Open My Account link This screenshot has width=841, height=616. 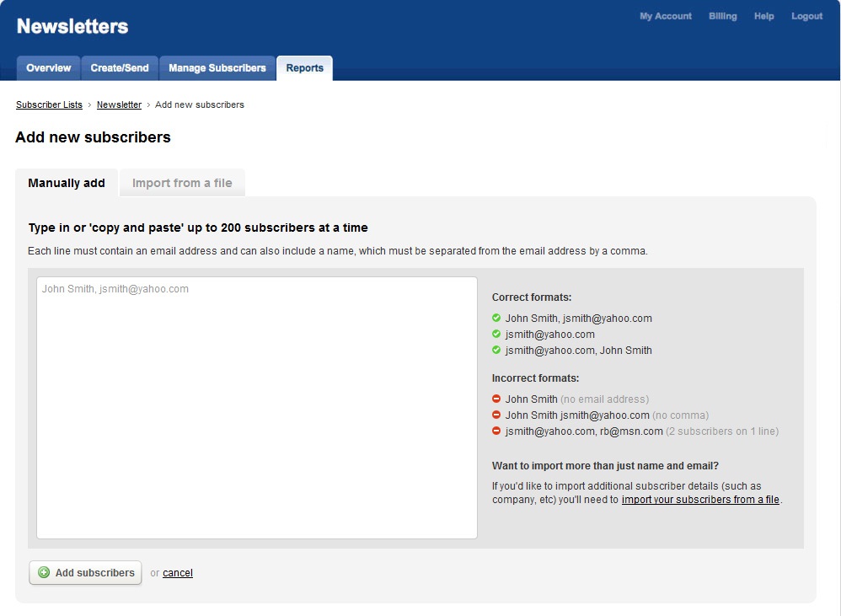pyautogui.click(x=666, y=16)
